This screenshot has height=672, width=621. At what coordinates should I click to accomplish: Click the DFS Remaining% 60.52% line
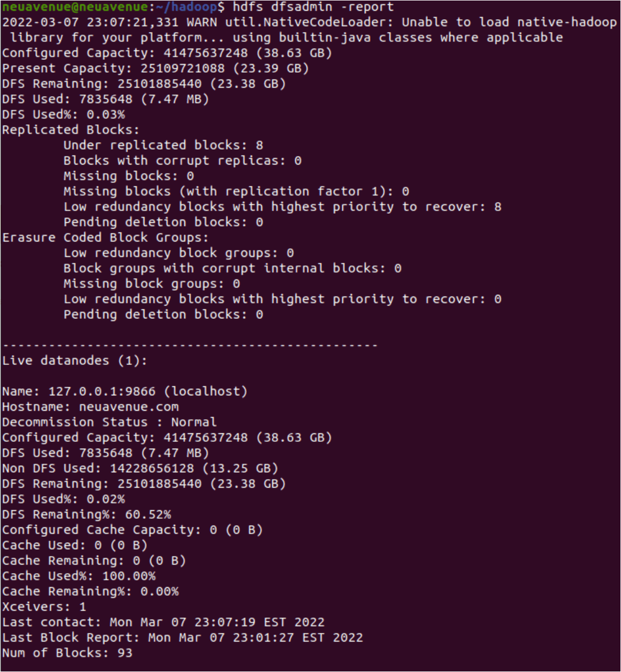(87, 515)
